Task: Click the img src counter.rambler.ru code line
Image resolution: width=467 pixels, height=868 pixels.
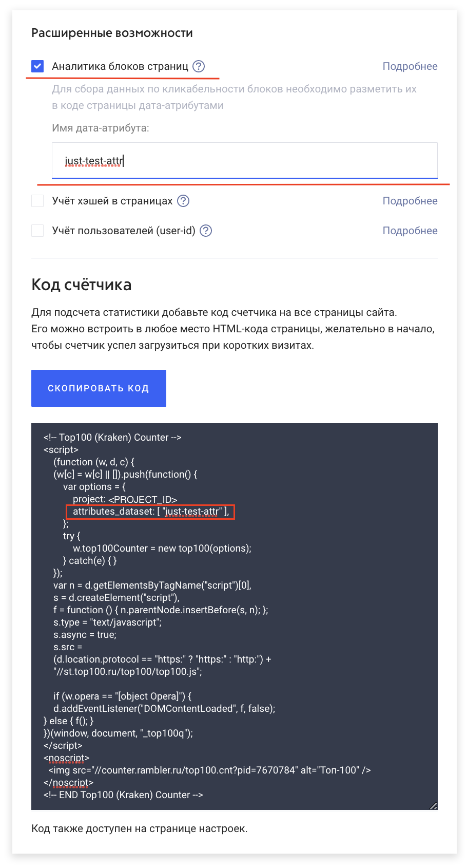Action: pyautogui.click(x=209, y=770)
